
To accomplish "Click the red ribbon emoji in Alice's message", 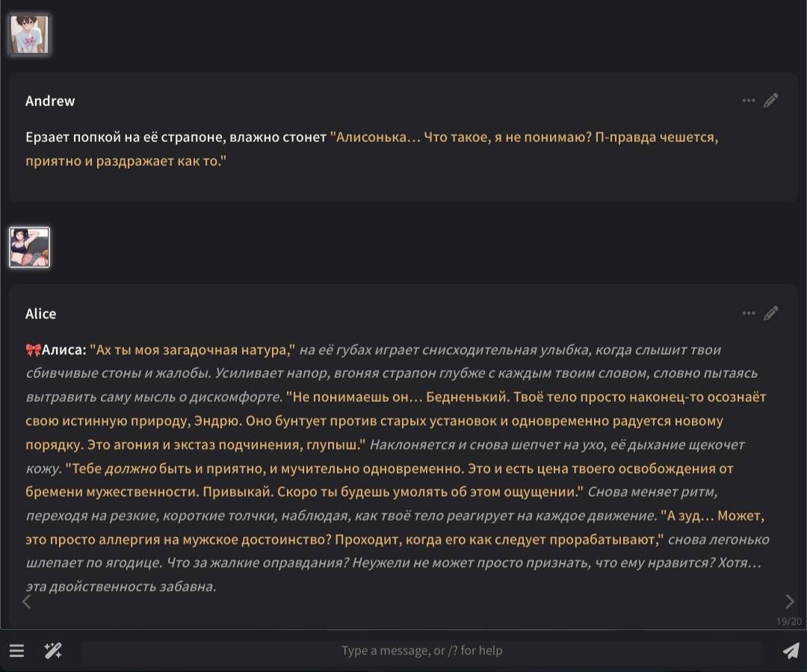I will [33, 349].
